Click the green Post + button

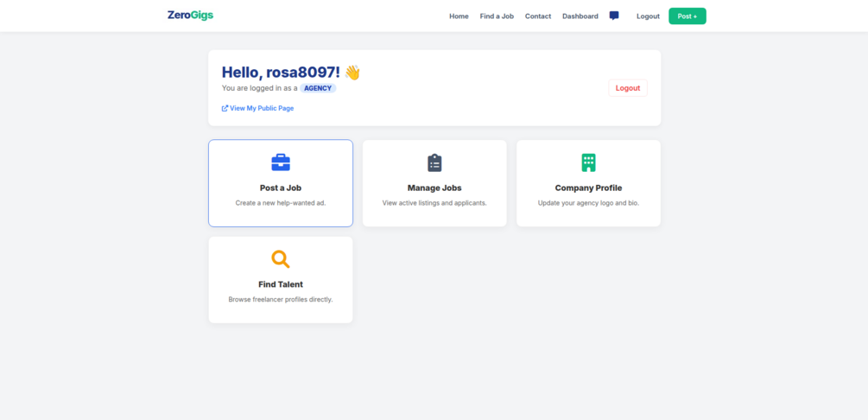687,16
